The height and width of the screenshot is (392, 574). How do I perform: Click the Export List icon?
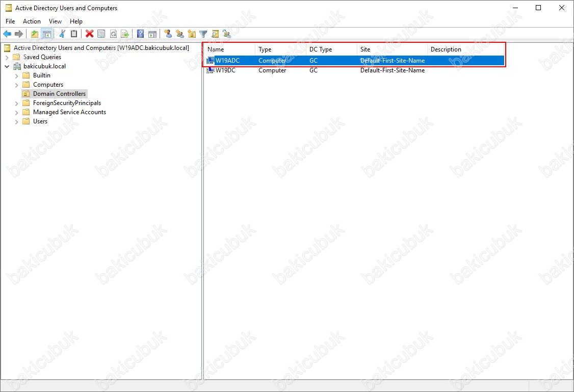pos(125,34)
